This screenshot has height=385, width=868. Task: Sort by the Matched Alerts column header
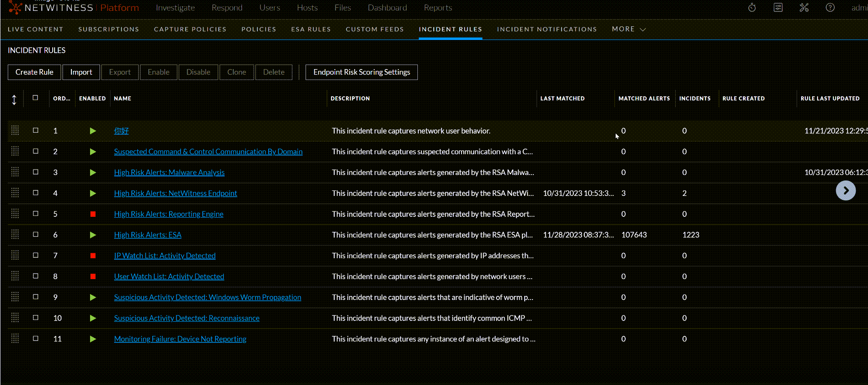tap(644, 99)
